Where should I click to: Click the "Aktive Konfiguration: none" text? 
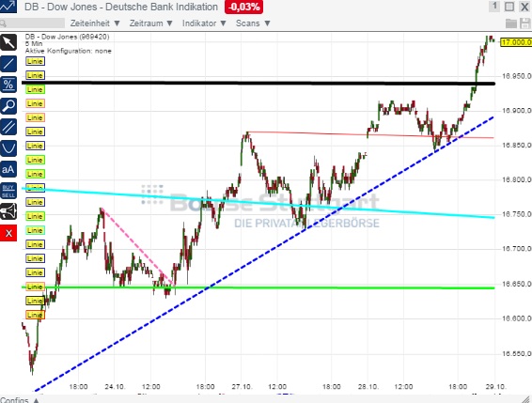pos(69,51)
